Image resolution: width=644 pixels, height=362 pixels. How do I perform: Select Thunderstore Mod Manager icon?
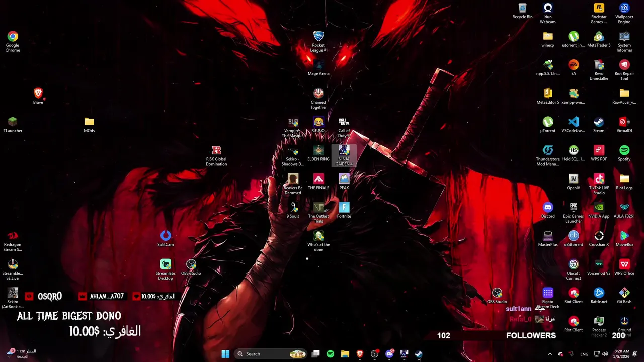(548, 155)
